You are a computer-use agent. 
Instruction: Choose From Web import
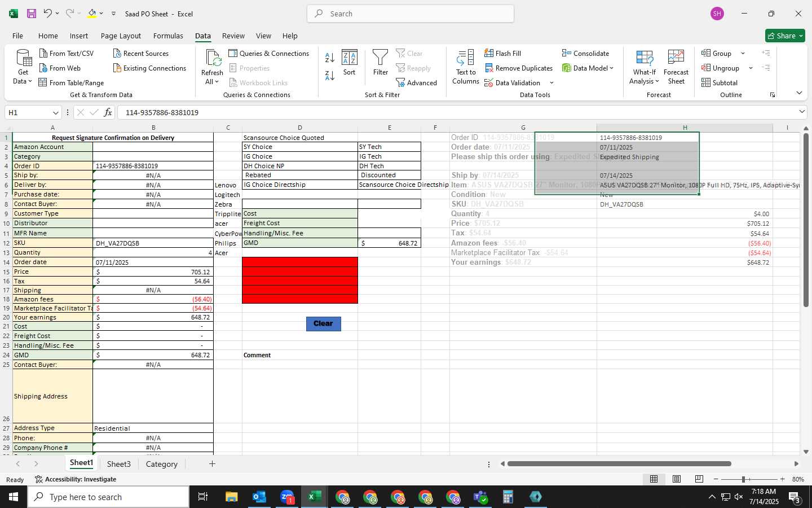(60, 68)
